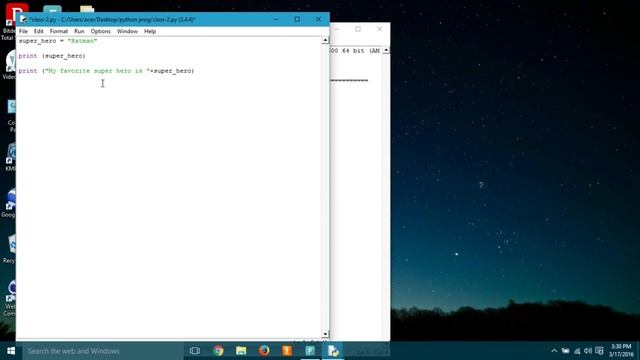Click the "My favorite super hero is" print line
Screen dimensions: 640x360
[106, 71]
